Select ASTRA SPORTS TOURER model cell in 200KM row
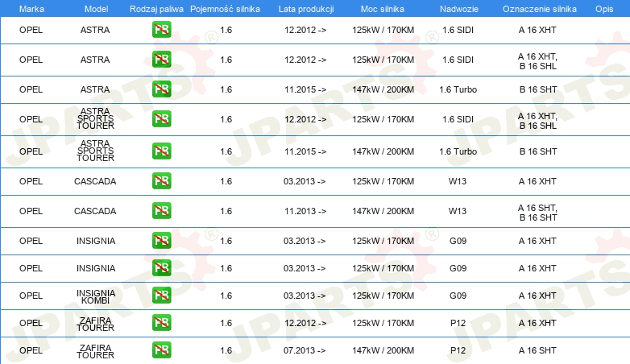Image resolution: width=630 pixels, height=364 pixels. pos(96,151)
